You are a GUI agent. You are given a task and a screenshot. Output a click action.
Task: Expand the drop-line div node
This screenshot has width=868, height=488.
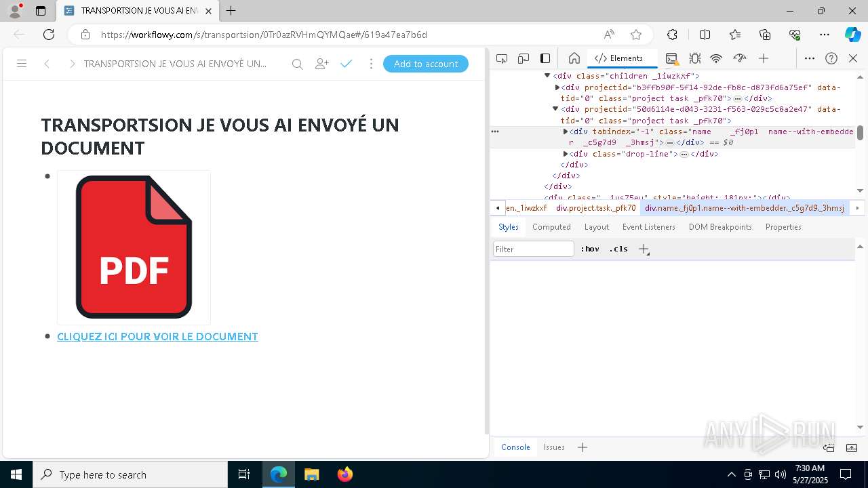(566, 154)
